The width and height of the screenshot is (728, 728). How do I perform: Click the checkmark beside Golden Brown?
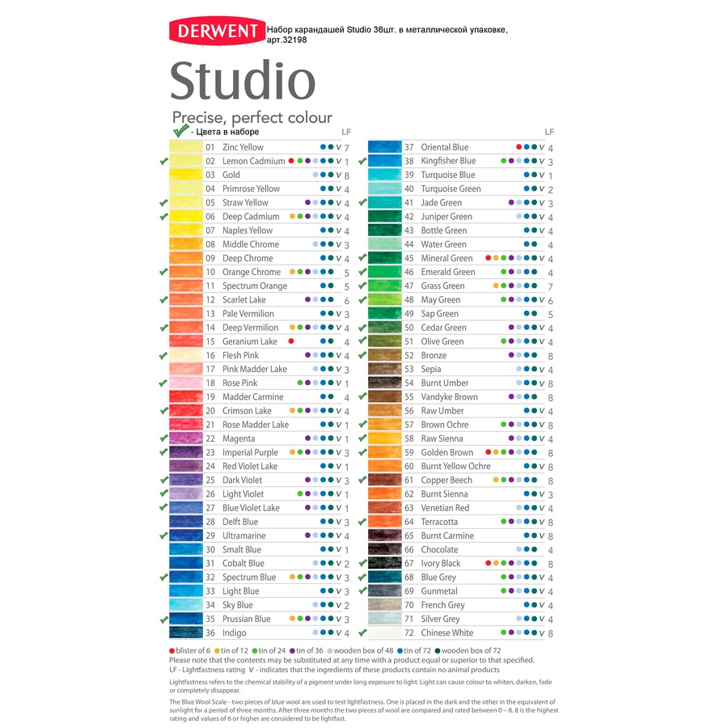click(x=362, y=452)
